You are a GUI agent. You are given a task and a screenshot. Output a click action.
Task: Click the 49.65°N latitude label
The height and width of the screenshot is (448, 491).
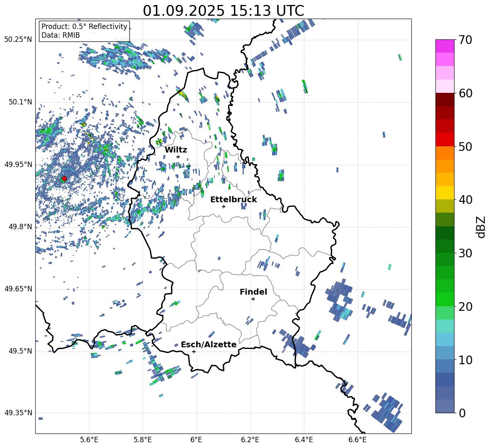pos(18,289)
